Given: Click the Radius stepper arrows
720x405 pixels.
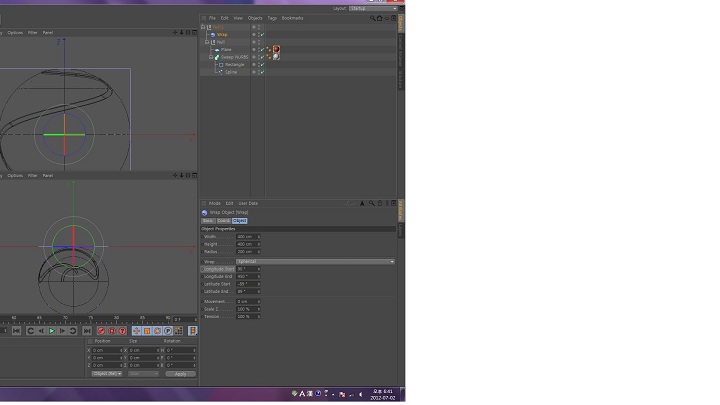Looking at the screenshot, I should pyautogui.click(x=259, y=252).
